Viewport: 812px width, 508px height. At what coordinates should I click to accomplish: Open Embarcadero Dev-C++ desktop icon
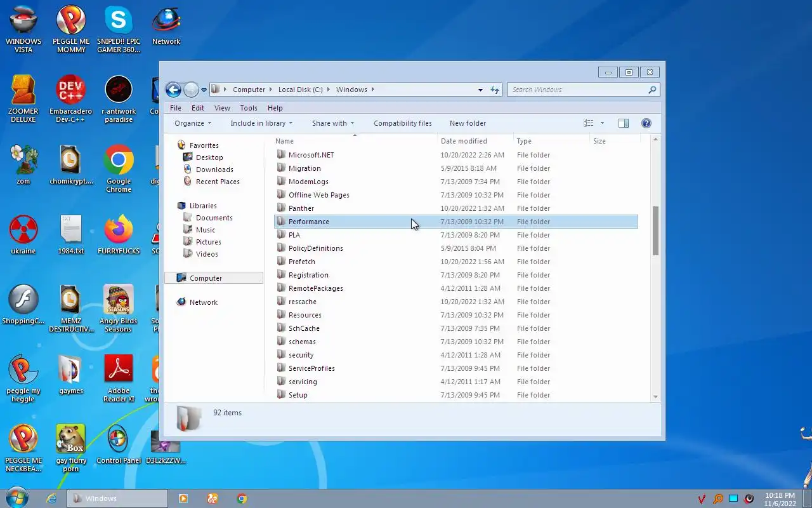click(x=71, y=99)
